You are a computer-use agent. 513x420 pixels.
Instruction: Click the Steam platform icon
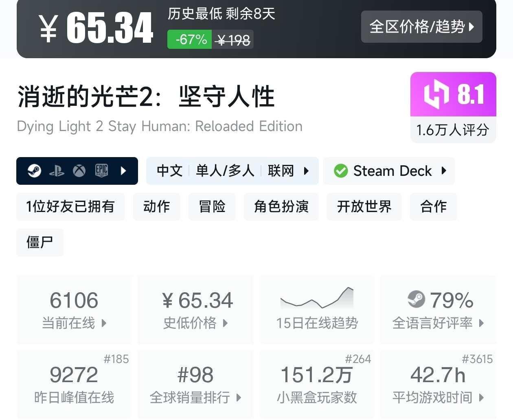pyautogui.click(x=35, y=171)
